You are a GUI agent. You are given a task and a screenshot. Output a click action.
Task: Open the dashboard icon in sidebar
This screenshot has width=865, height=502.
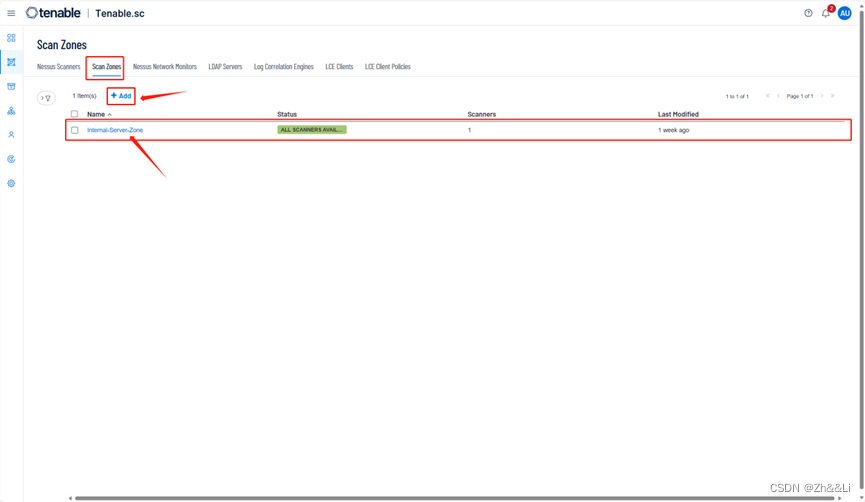[11, 38]
